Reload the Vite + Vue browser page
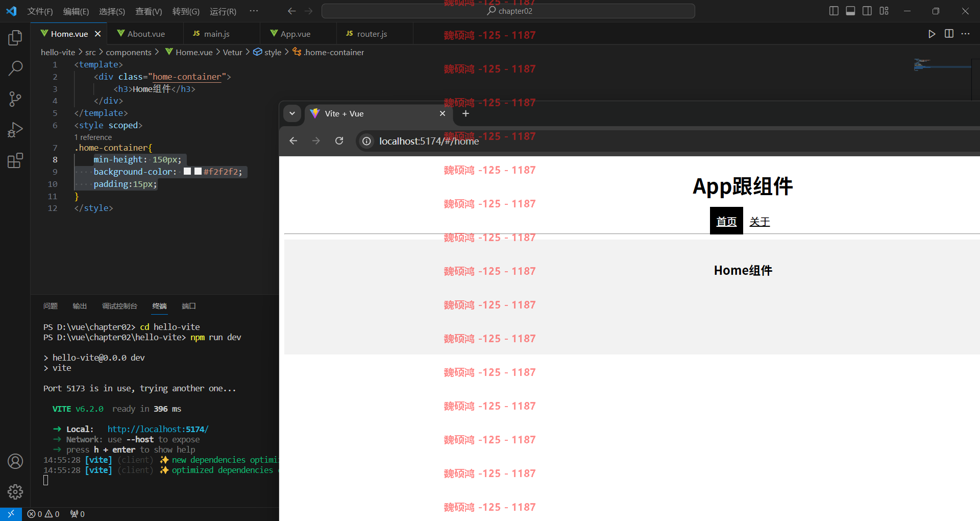 point(339,140)
